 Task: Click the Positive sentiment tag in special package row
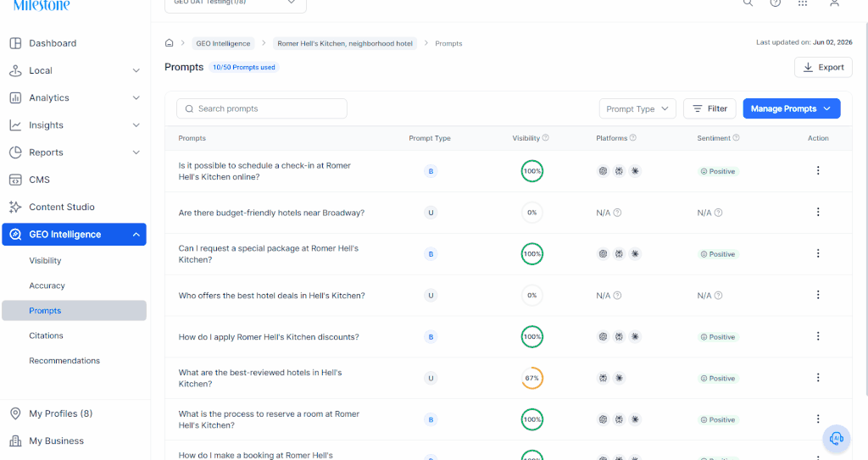click(x=718, y=254)
